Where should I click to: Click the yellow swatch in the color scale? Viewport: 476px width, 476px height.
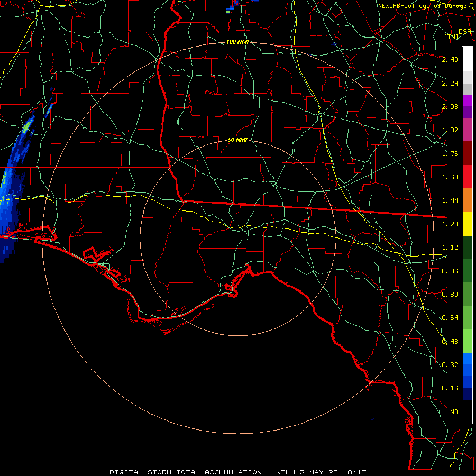click(x=467, y=224)
